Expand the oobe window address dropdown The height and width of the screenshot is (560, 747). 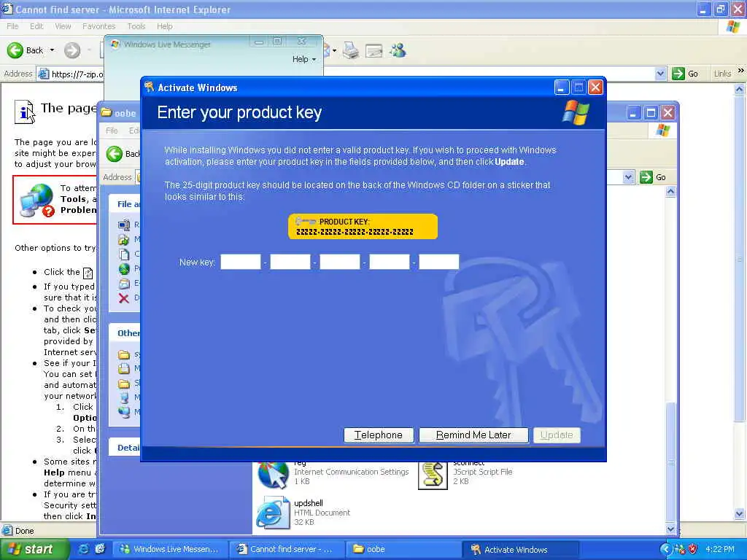click(x=628, y=177)
